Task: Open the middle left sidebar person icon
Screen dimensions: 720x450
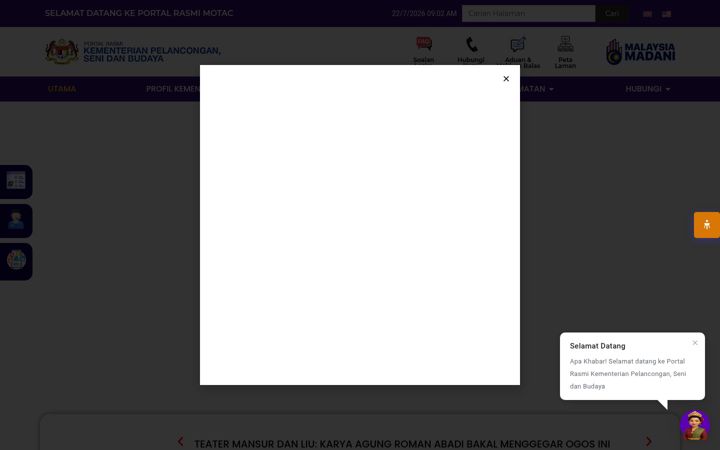Action: coord(16,221)
